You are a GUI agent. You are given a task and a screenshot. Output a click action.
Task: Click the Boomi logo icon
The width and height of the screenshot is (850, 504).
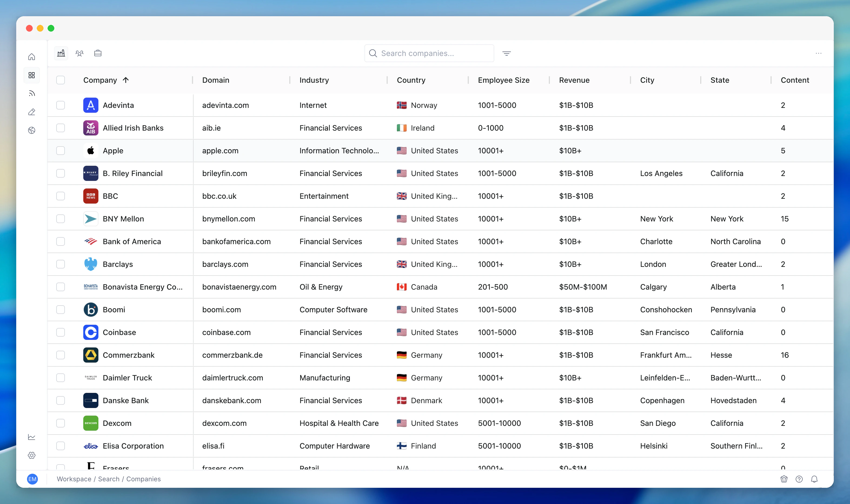(91, 310)
